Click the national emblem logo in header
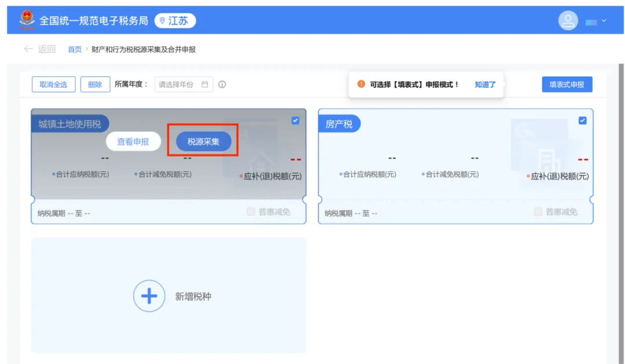The height and width of the screenshot is (364, 625). (25, 20)
